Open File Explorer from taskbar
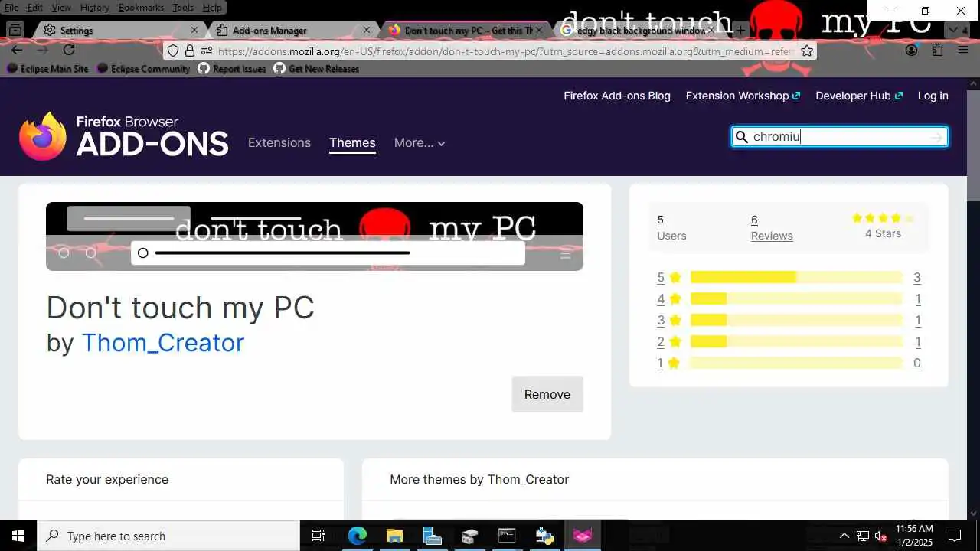The height and width of the screenshot is (551, 980). pyautogui.click(x=395, y=536)
